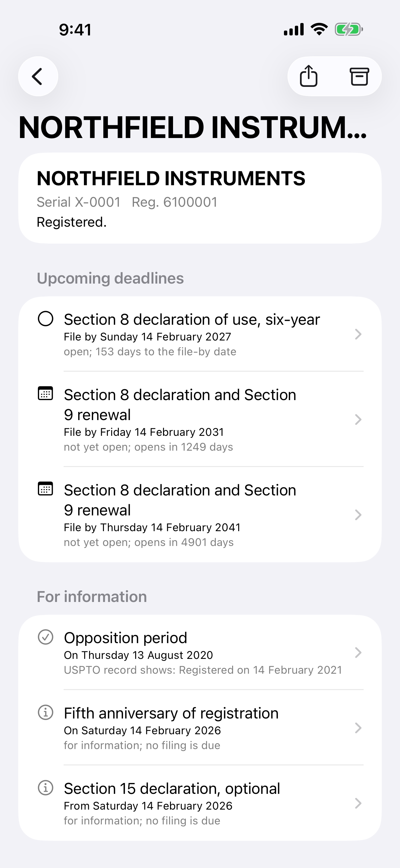Open Section 15 declaration, optional entry
Image resolution: width=400 pixels, height=868 pixels.
pyautogui.click(x=200, y=803)
